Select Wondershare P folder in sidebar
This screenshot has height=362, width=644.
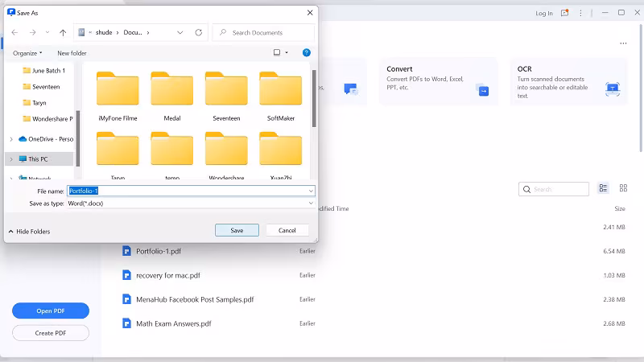pyautogui.click(x=47, y=118)
